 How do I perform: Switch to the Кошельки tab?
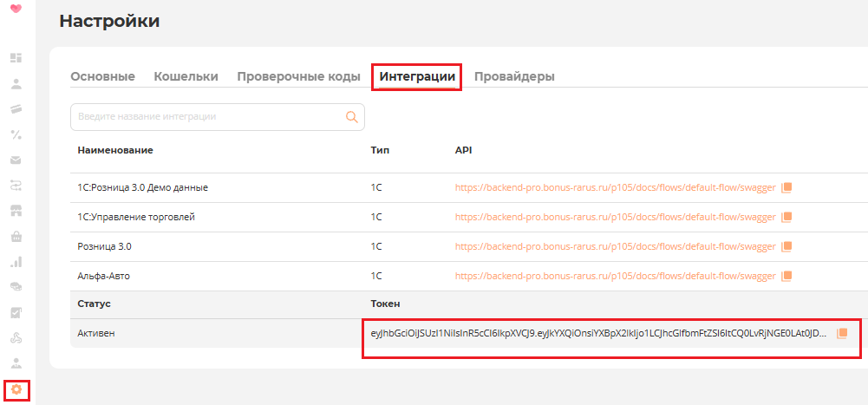coord(186,76)
